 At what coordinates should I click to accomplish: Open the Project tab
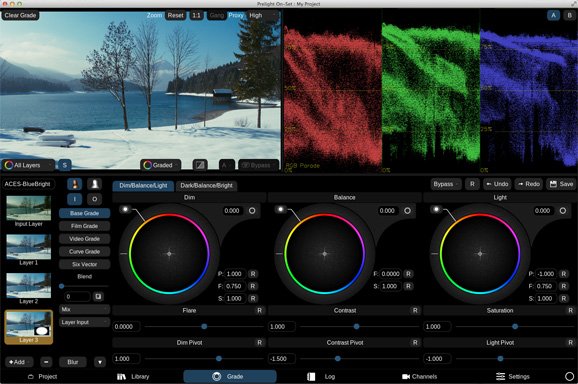tap(43, 376)
